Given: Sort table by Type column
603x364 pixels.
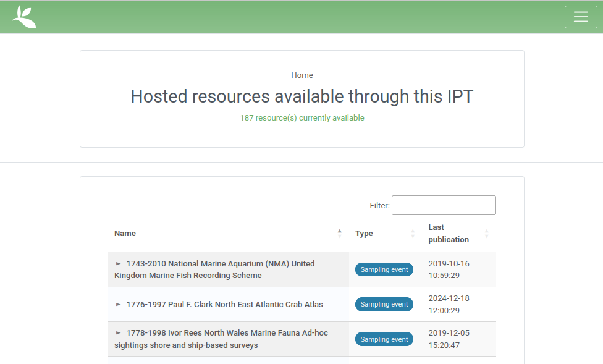Looking at the screenshot, I should (364, 234).
